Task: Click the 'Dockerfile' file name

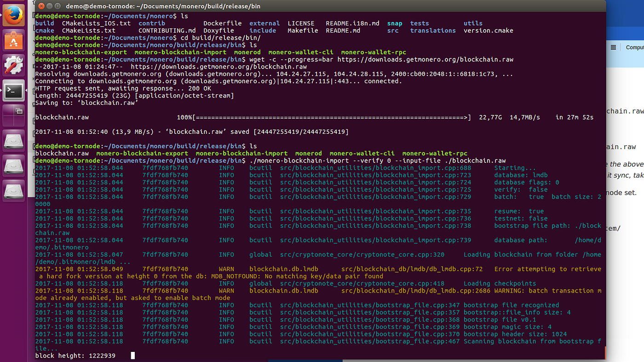Action: [223, 23]
